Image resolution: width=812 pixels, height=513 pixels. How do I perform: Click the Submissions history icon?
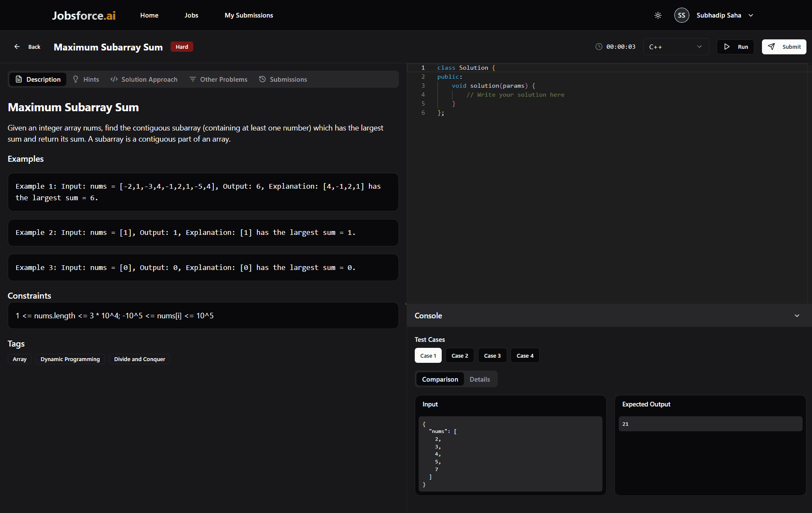tap(263, 79)
